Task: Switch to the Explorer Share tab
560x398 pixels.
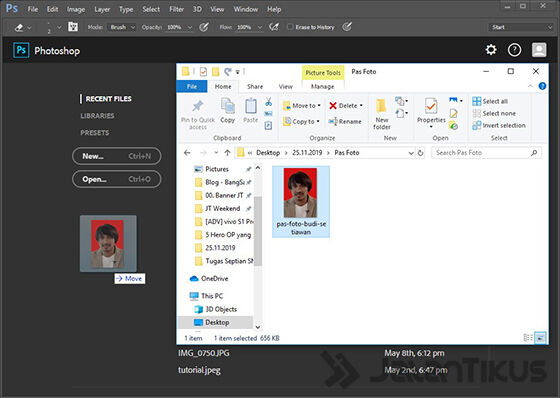Action: 255,86
